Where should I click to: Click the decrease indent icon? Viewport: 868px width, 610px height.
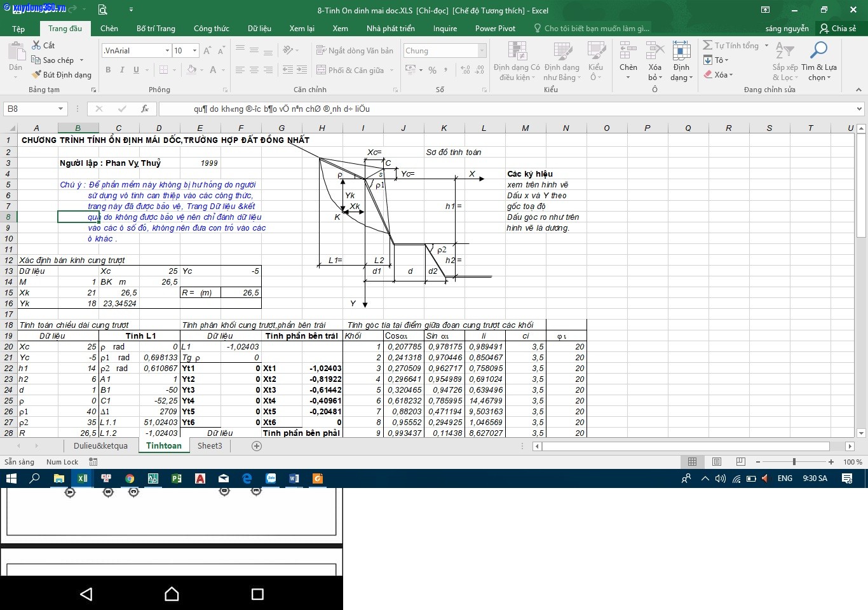[x=287, y=70]
